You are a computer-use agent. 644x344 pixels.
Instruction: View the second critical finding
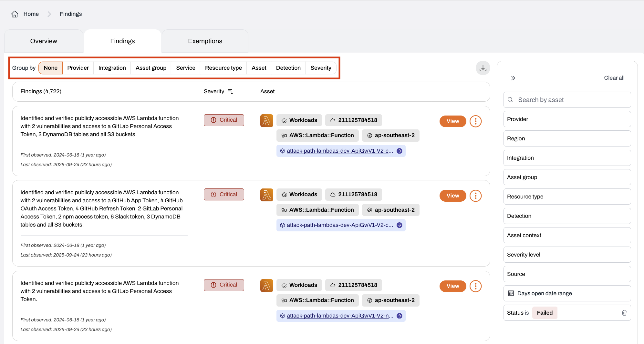453,196
